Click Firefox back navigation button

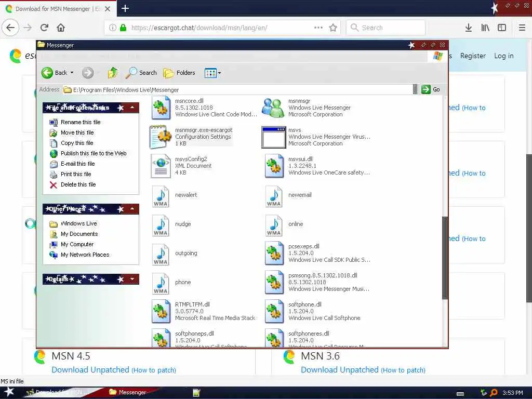click(10, 28)
